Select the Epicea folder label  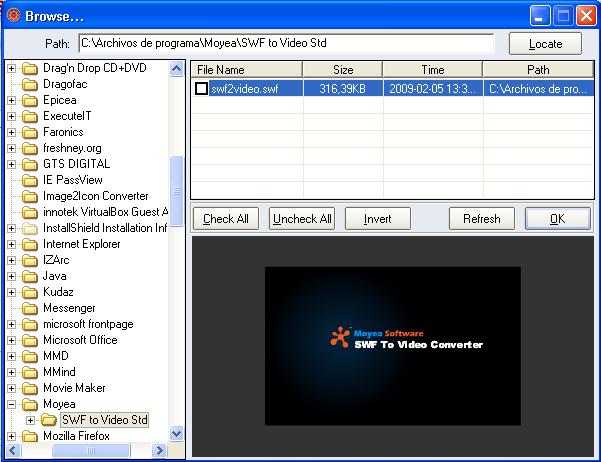[60, 100]
